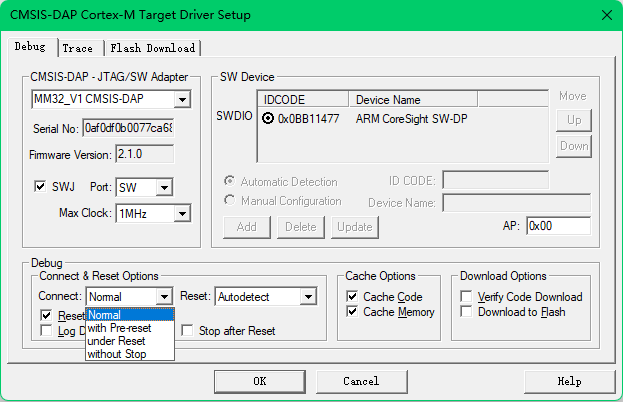Click the Help button
The width and height of the screenshot is (623, 402).
568,381
